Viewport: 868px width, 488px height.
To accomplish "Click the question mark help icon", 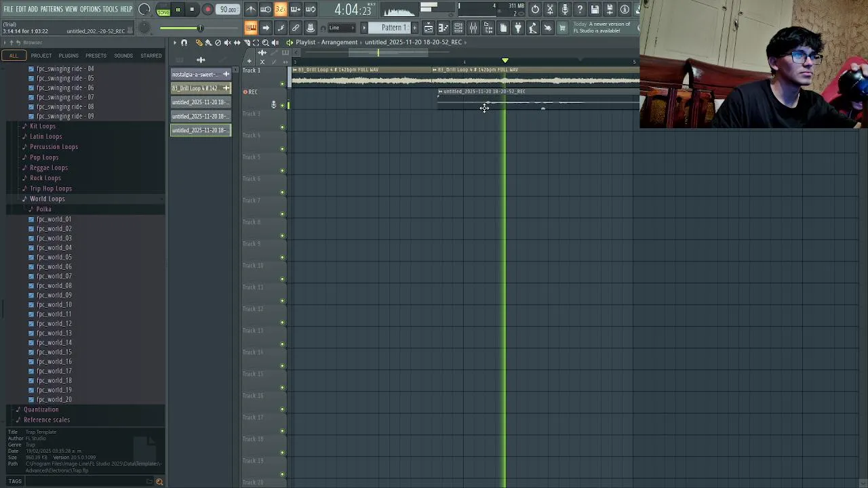I will coord(580,9).
